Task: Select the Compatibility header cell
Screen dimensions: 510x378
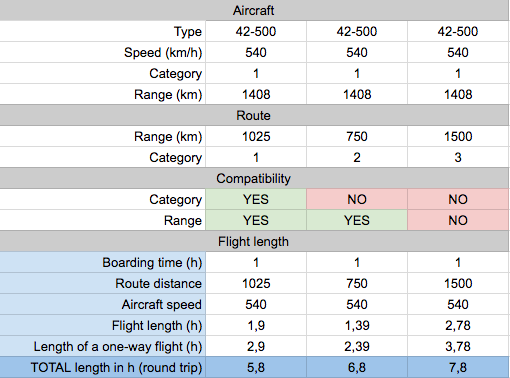Action: coord(254,178)
